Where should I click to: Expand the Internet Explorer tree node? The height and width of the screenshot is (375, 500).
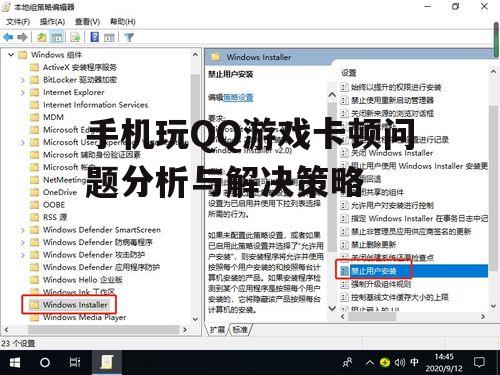point(23,92)
